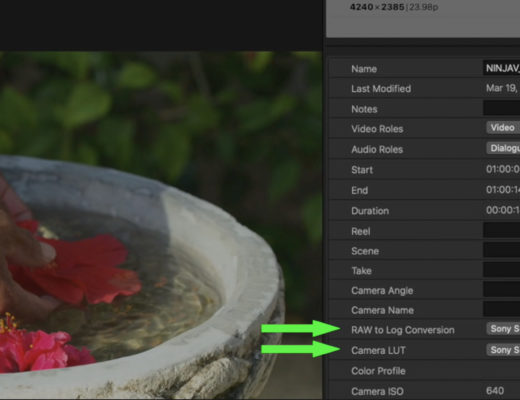Screen dimensions: 520x400
Task: Open the Video Roles dropdown showing Video
Action: tap(503, 128)
